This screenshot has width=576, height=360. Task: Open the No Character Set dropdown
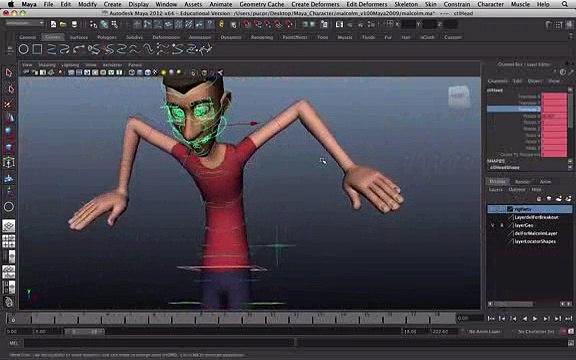click(536, 331)
